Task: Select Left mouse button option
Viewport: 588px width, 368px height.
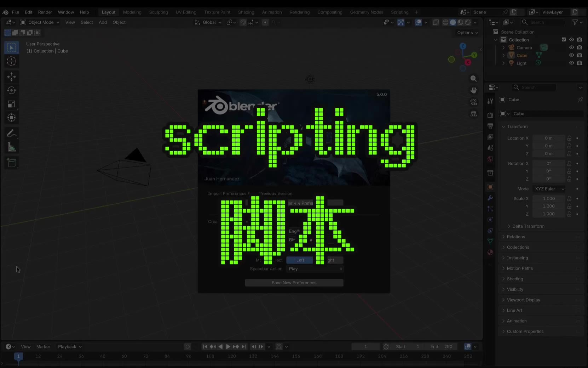Action: (300, 260)
